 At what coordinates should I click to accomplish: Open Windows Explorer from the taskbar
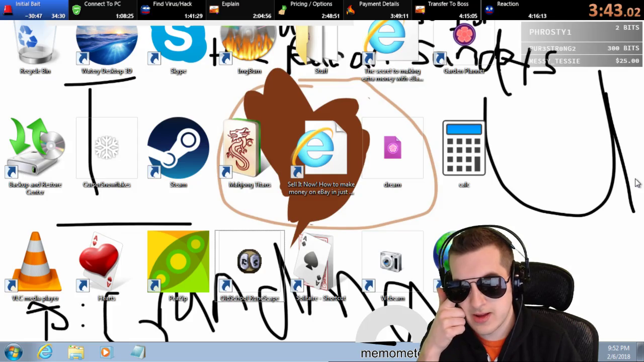pyautogui.click(x=76, y=352)
